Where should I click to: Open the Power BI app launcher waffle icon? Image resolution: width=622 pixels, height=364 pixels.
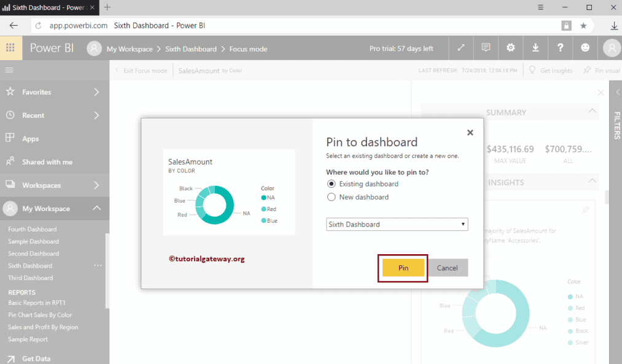click(x=10, y=47)
